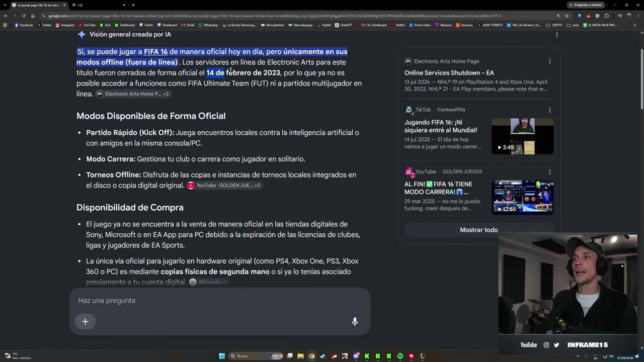Image resolution: width=644 pixels, height=362 pixels.
Task: Open Steam from the taskbar
Action: 323,356
